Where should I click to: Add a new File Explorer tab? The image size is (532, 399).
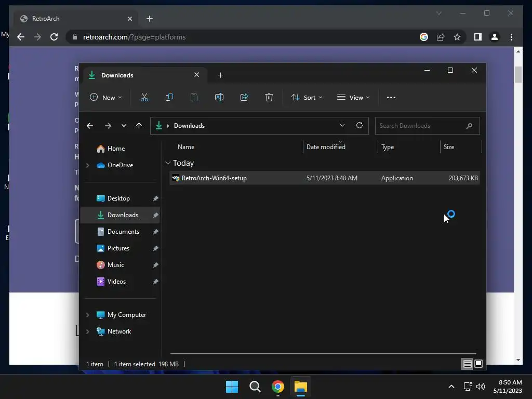pyautogui.click(x=220, y=75)
